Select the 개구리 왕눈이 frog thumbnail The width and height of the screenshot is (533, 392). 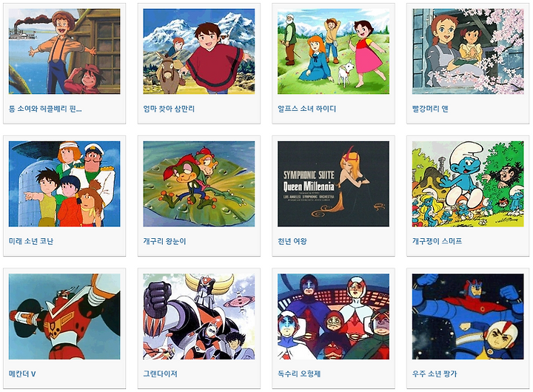pos(199,183)
